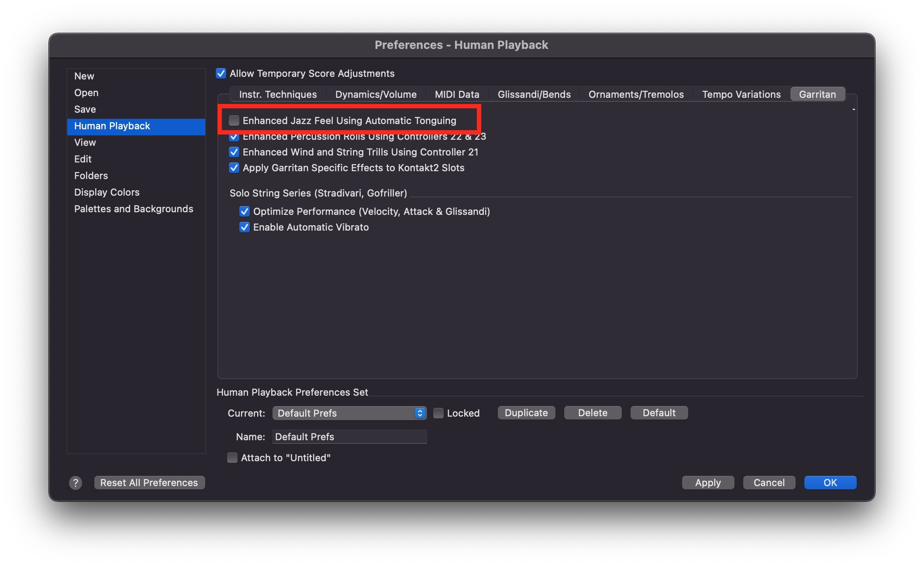Check the Locked checkbox

438,413
